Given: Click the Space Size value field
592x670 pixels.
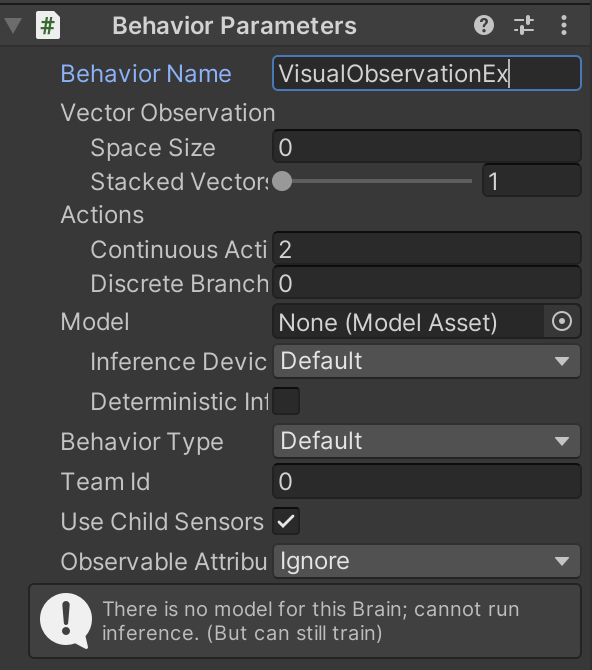Looking at the screenshot, I should 427,147.
